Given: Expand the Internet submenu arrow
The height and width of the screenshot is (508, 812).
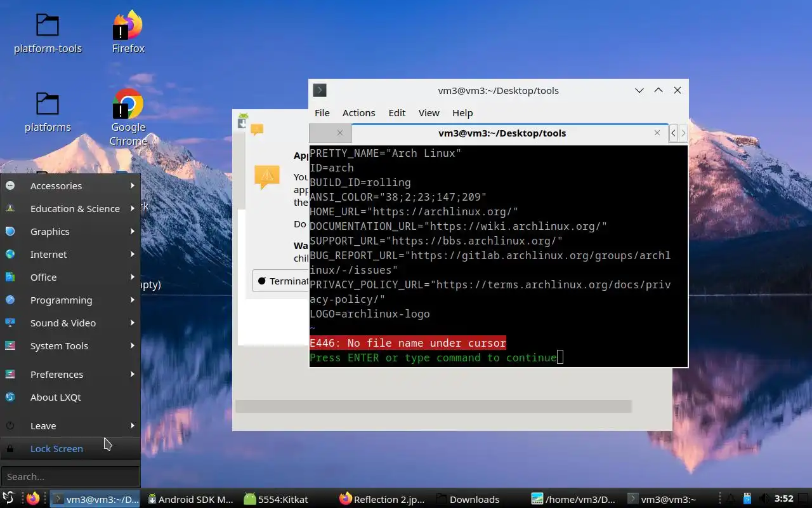Looking at the screenshot, I should (x=133, y=254).
